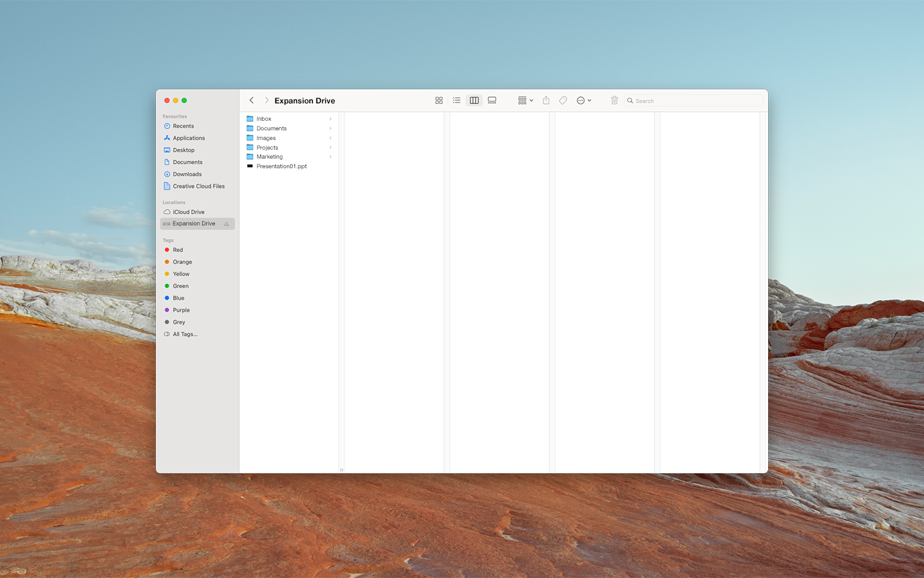Image resolution: width=924 pixels, height=578 pixels.
Task: Show All Tags in sidebar
Action: click(x=185, y=335)
